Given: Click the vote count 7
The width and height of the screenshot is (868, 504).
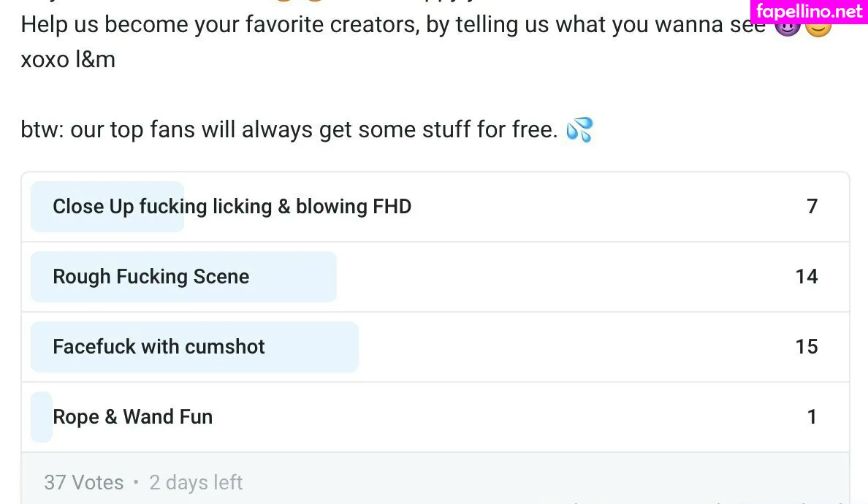Looking at the screenshot, I should click(812, 207).
